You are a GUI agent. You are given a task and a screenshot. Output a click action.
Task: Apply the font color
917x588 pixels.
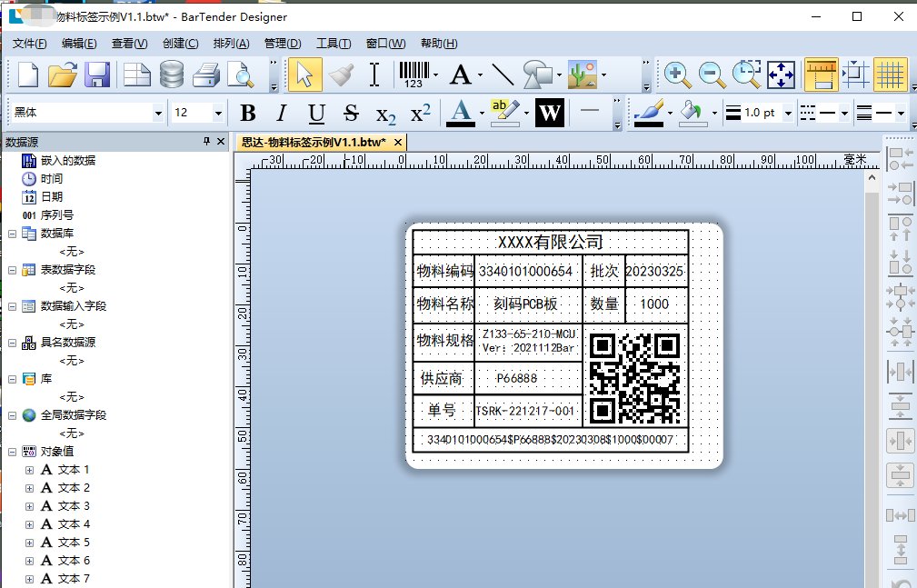461,113
